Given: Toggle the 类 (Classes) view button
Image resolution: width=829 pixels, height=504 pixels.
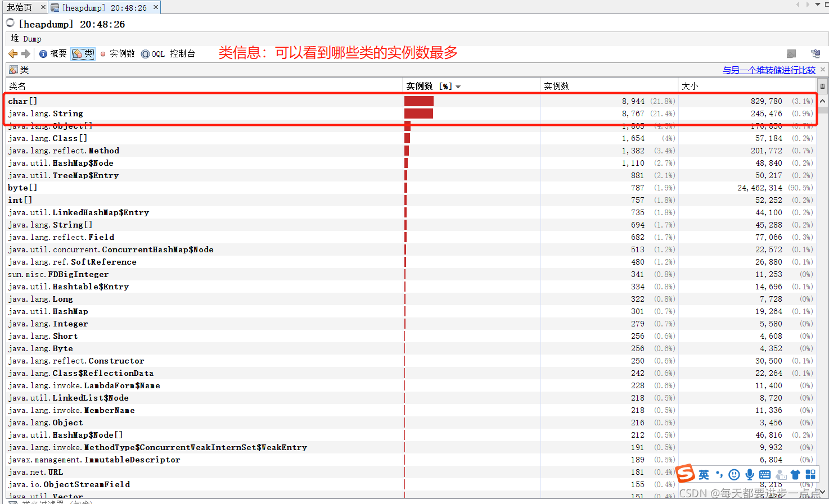Looking at the screenshot, I should tap(83, 53).
